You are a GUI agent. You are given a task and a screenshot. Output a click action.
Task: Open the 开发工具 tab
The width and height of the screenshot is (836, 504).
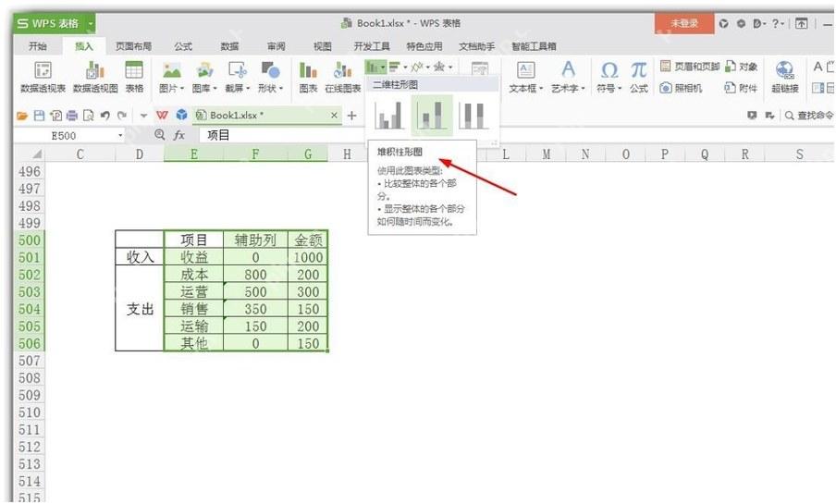pos(372,46)
